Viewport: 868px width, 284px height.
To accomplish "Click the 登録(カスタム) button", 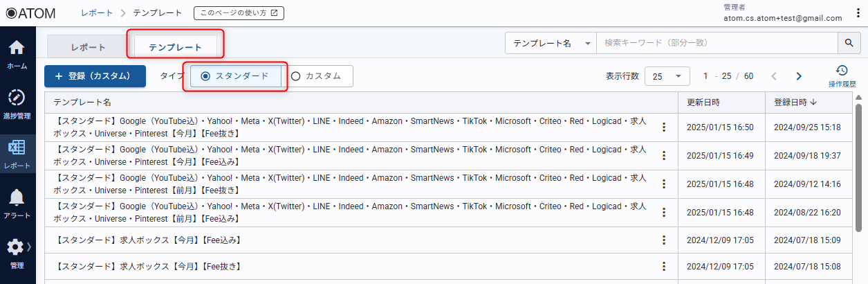I will (95, 76).
